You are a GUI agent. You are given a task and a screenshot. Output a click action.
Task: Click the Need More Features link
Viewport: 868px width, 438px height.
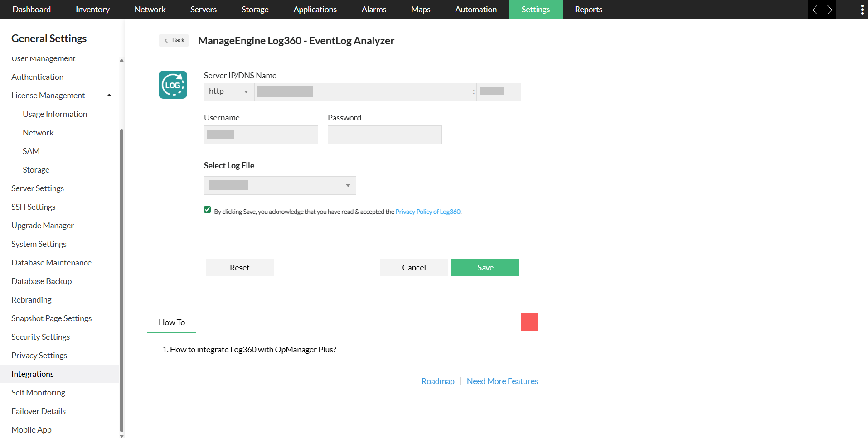click(x=503, y=381)
